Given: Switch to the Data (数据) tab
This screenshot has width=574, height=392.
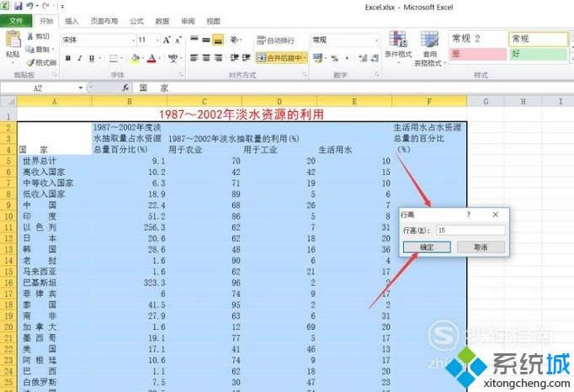Looking at the screenshot, I should click(x=162, y=21).
